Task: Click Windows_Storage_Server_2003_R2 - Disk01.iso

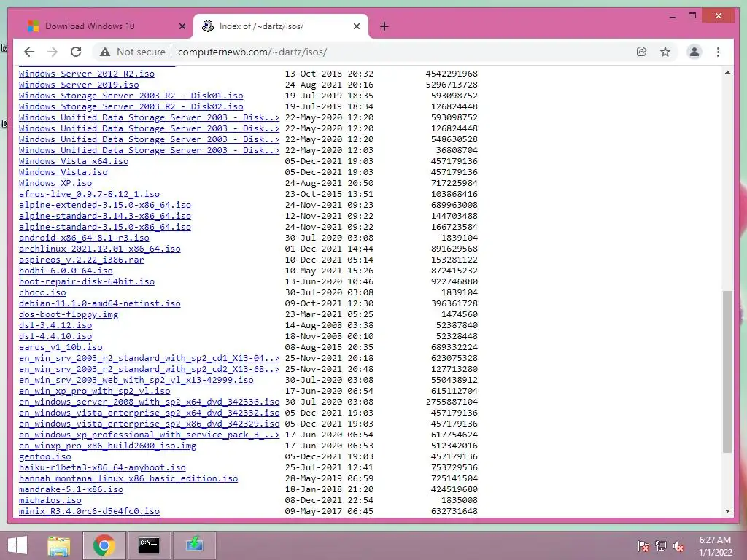Action: pyautogui.click(x=131, y=96)
